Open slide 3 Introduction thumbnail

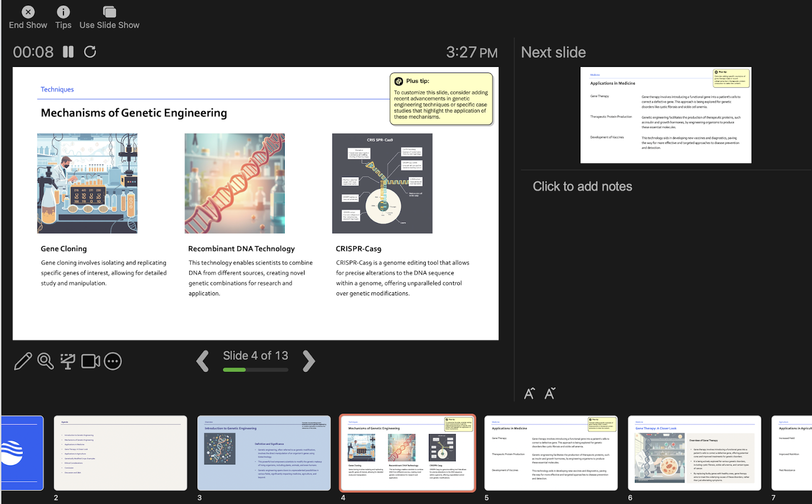pyautogui.click(x=264, y=453)
